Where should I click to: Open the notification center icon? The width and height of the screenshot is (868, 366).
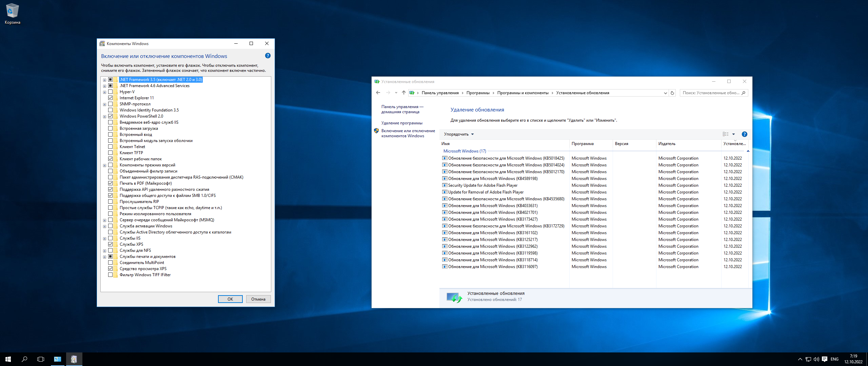pyautogui.click(x=825, y=359)
